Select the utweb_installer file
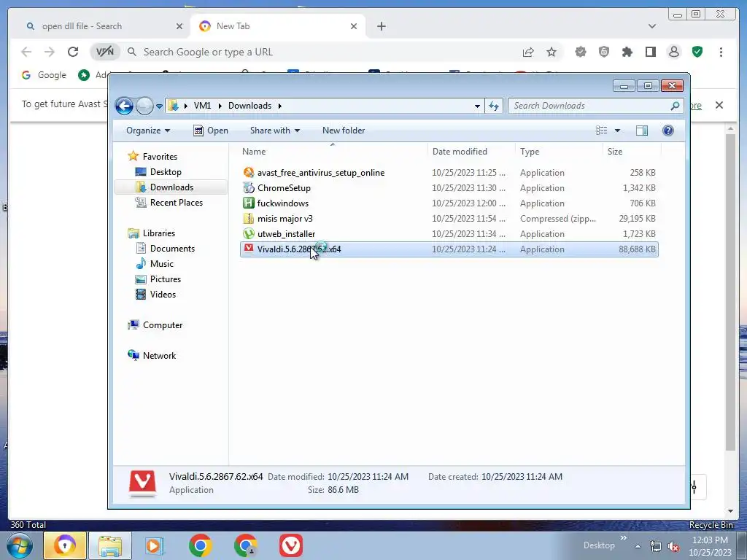This screenshot has height=560, width=747. tap(449, 234)
